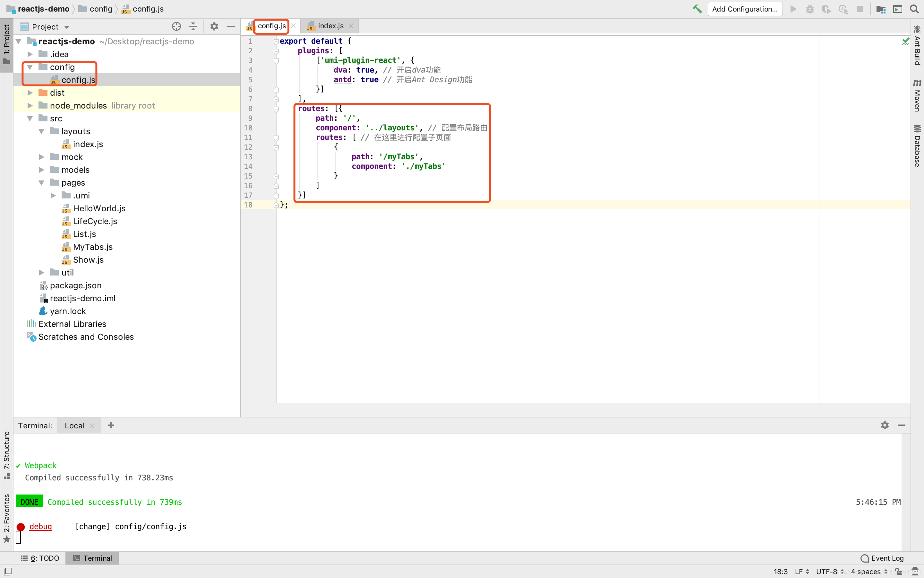This screenshot has width=924, height=578.
Task: Click the Debug bug icon
Action: click(810, 9)
